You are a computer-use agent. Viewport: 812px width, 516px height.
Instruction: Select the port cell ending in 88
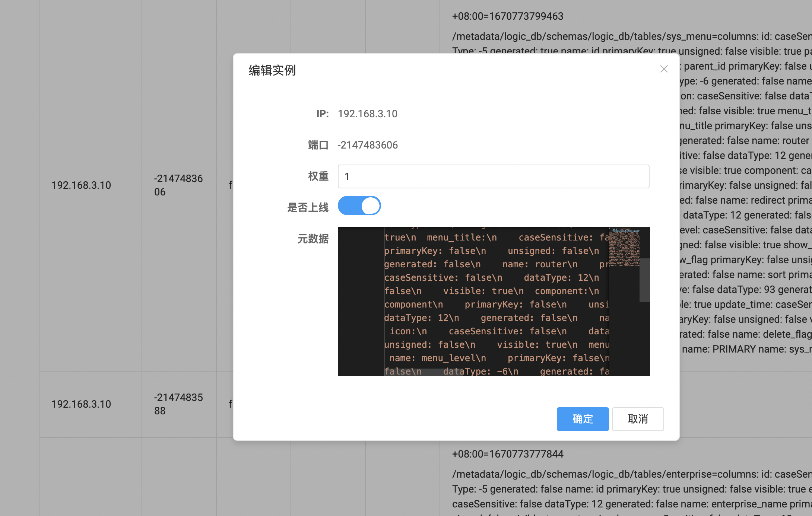pyautogui.click(x=178, y=404)
